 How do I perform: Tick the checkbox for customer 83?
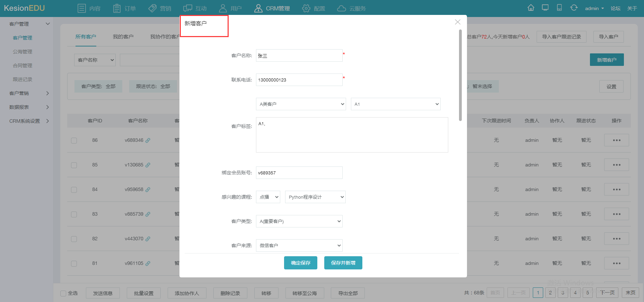[74, 214]
